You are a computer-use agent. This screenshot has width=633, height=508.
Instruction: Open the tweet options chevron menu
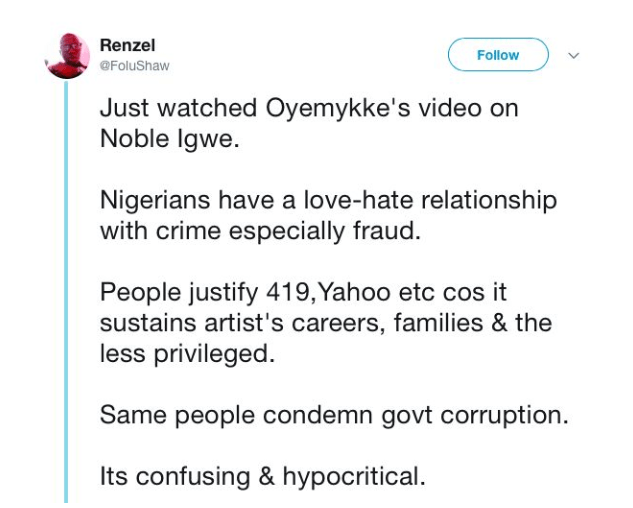click(x=573, y=55)
